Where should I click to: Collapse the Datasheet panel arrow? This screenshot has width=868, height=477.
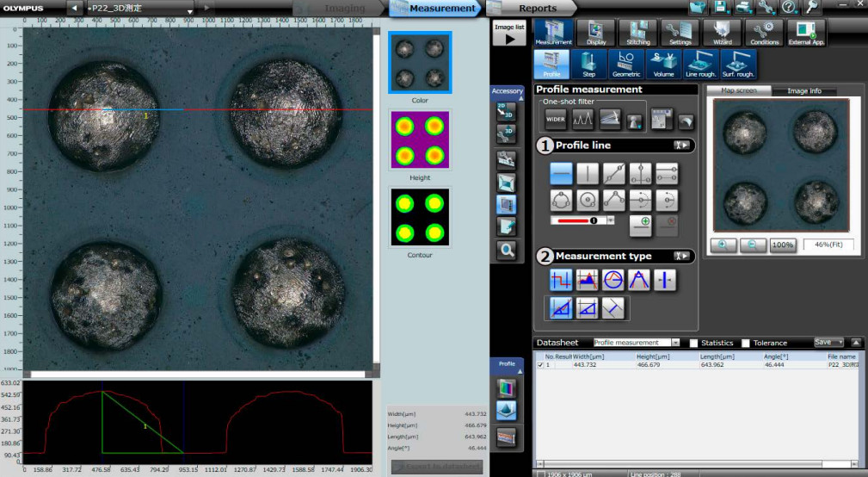click(x=856, y=343)
